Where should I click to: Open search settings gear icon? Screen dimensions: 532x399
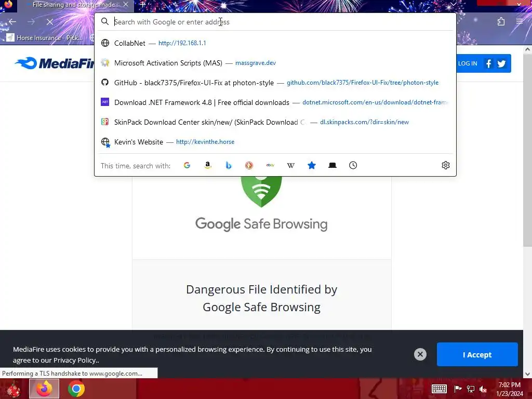pos(445,165)
